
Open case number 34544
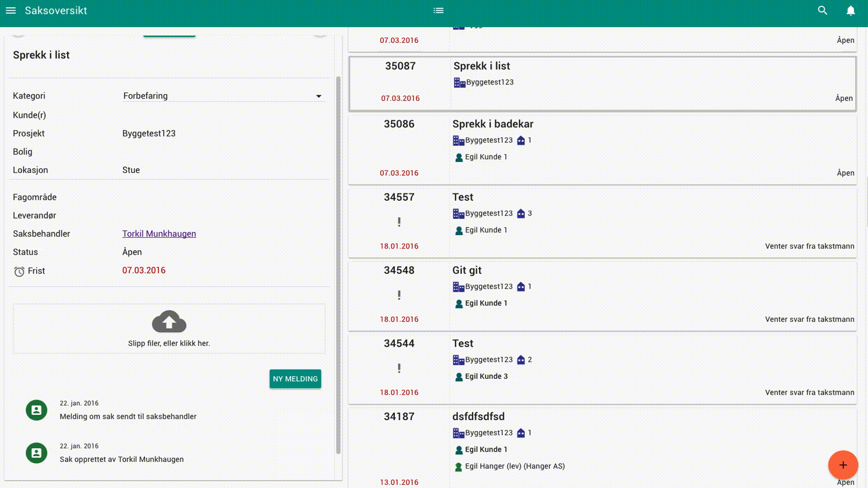[x=399, y=343]
